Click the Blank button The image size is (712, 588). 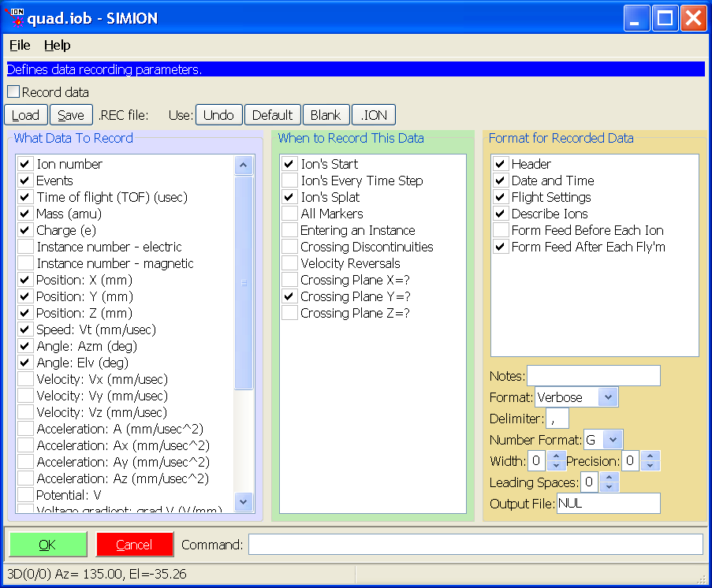click(326, 115)
